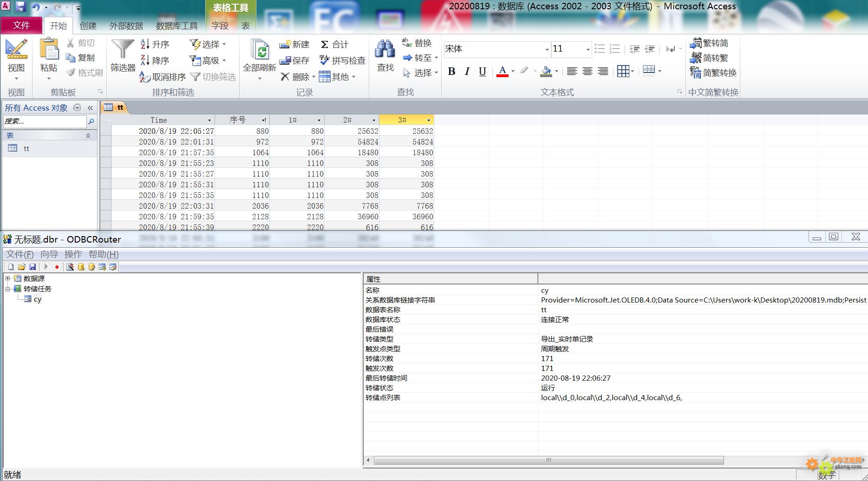
Task: Toggle align left text
Action: (572, 71)
